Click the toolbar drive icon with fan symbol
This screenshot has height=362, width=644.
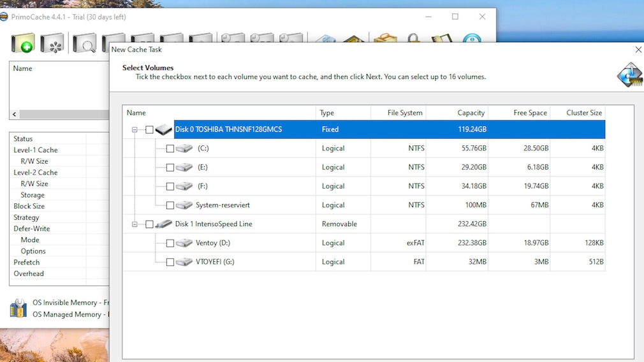pos(52,44)
